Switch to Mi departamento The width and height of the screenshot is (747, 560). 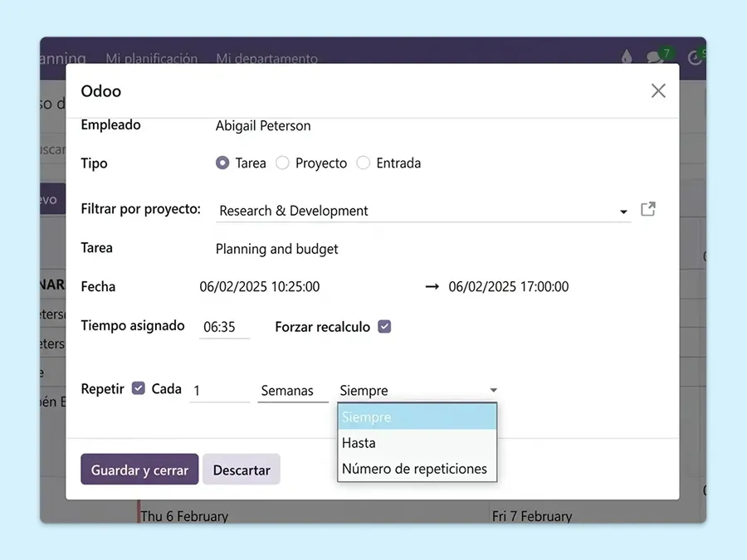266,59
